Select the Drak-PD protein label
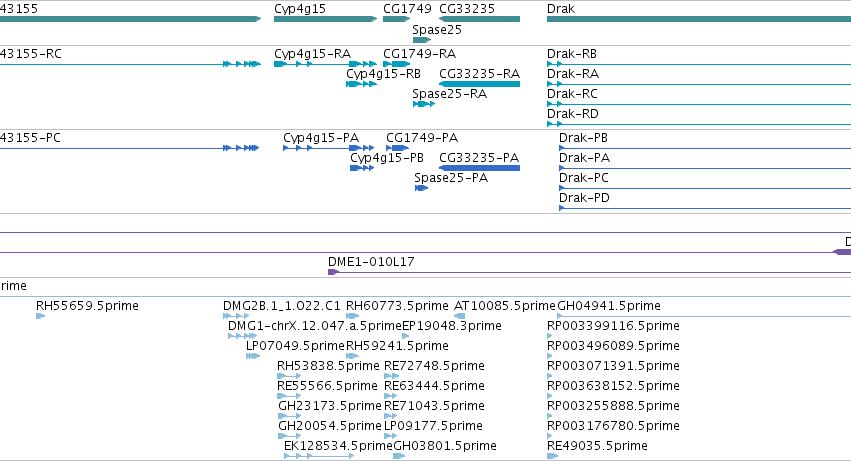The width and height of the screenshot is (851, 461). click(x=584, y=198)
